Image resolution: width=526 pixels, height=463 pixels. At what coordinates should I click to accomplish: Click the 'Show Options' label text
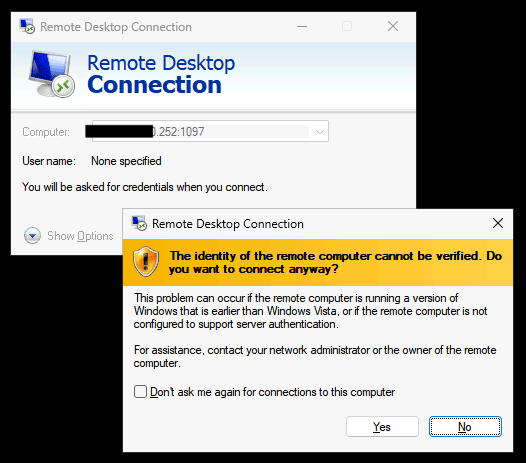click(80, 236)
